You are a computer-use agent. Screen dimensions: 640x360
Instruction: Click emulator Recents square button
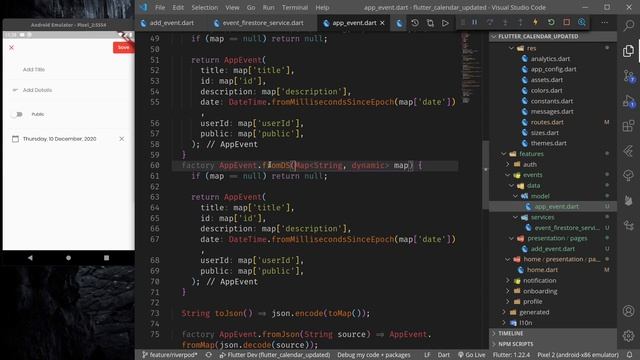pos(107,258)
